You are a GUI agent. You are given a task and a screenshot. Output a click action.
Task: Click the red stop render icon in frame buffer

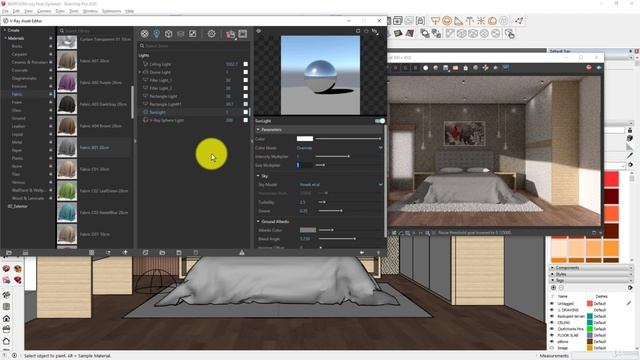[x=589, y=68]
